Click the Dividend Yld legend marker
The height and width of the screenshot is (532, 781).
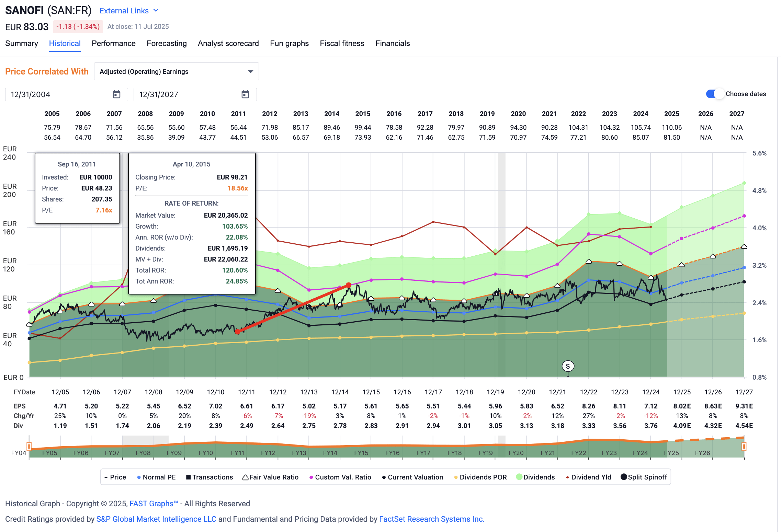(567, 477)
